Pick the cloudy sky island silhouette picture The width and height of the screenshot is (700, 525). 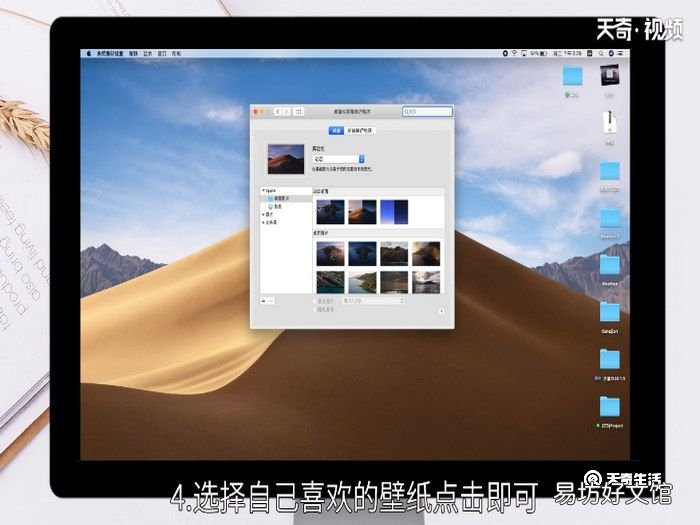pyautogui.click(x=426, y=282)
